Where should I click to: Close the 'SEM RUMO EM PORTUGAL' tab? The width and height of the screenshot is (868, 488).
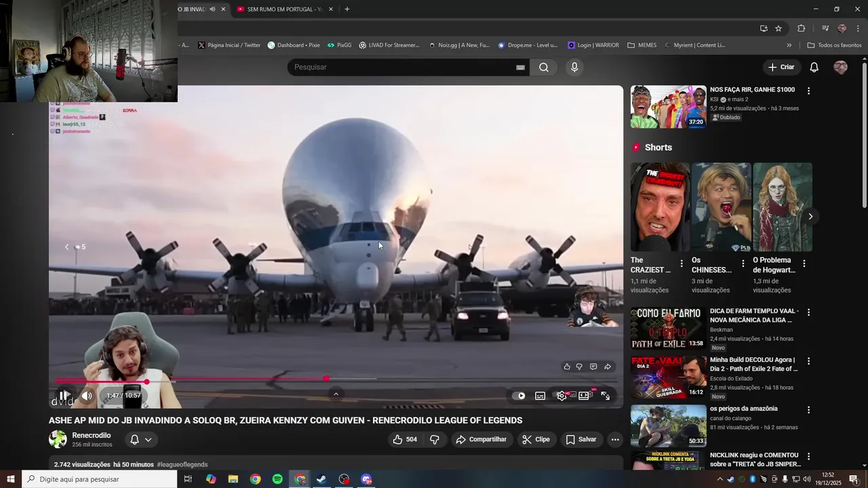(331, 9)
